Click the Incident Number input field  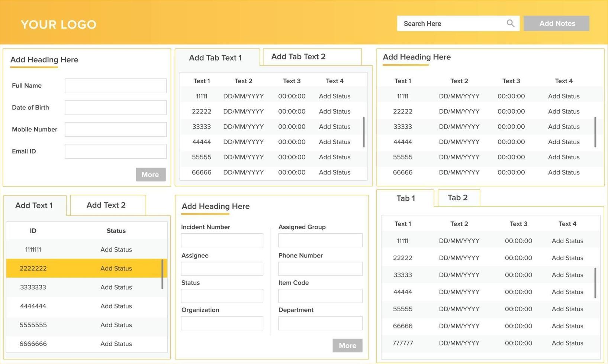point(222,240)
